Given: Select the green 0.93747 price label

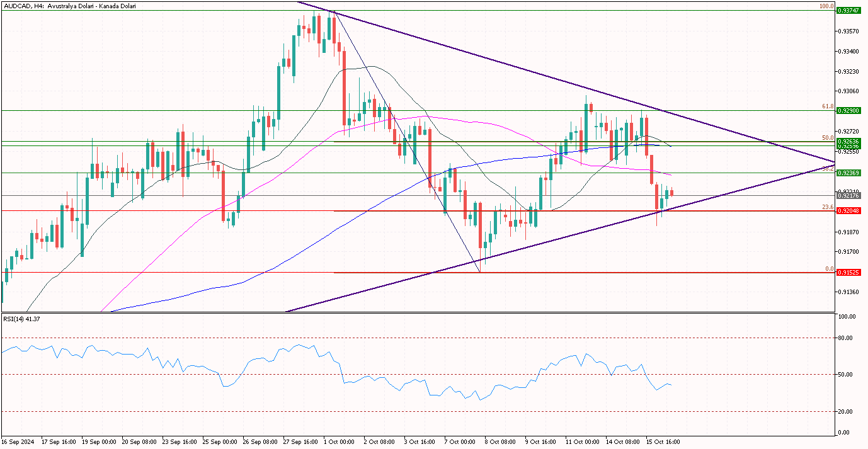Looking at the screenshot, I should (848, 11).
